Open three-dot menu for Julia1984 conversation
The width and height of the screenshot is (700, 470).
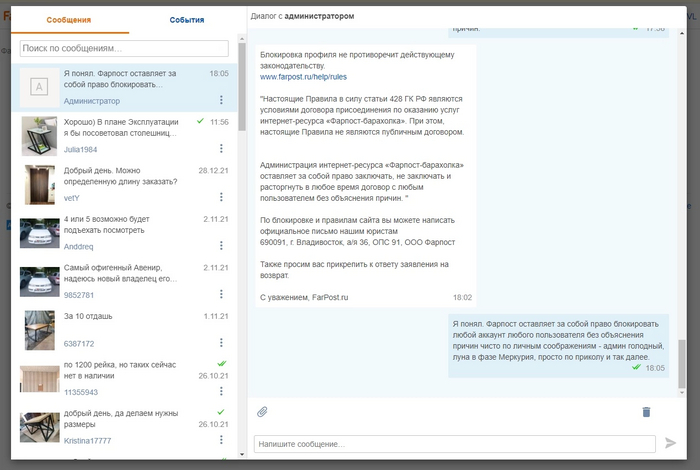221,148
